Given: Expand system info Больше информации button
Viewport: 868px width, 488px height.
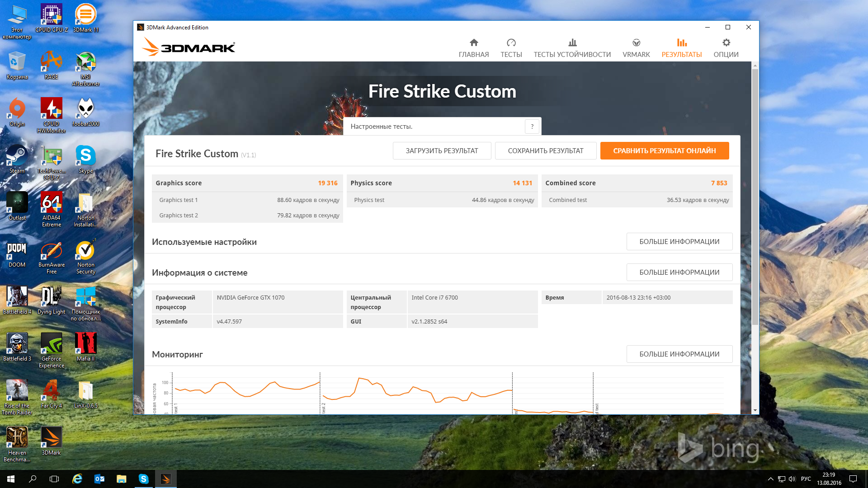Looking at the screenshot, I should click(x=679, y=272).
